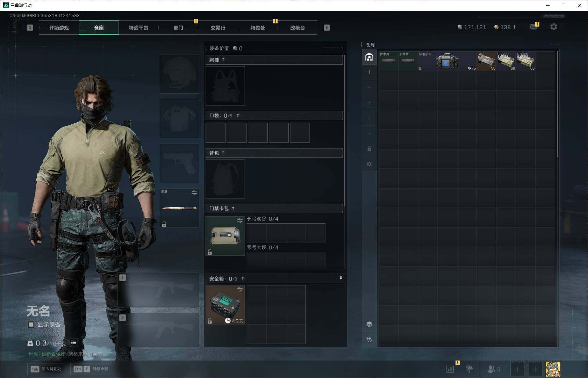This screenshot has width=588, height=378.
Task: Select the main warehouse storage icon
Action: pyautogui.click(x=369, y=57)
